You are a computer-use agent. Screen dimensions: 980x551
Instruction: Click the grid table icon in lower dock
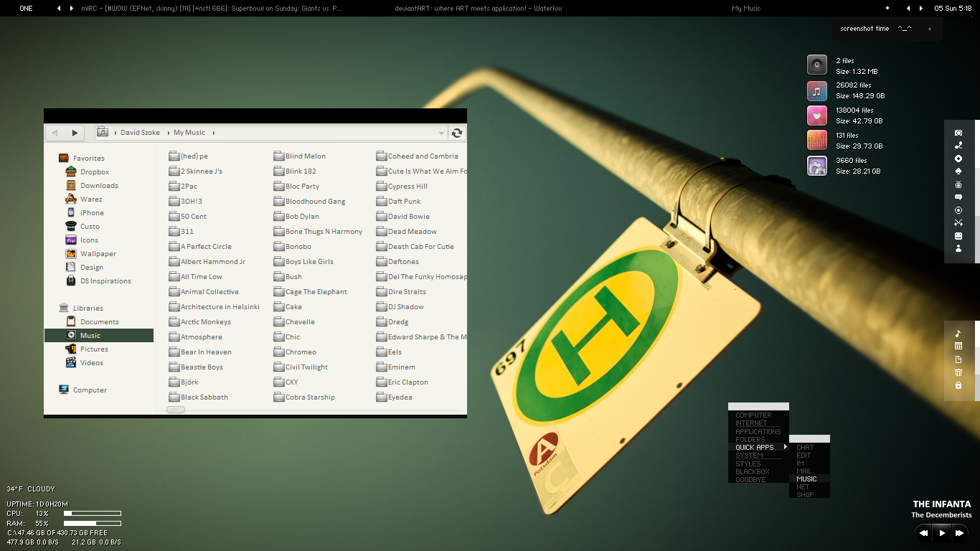(x=958, y=347)
